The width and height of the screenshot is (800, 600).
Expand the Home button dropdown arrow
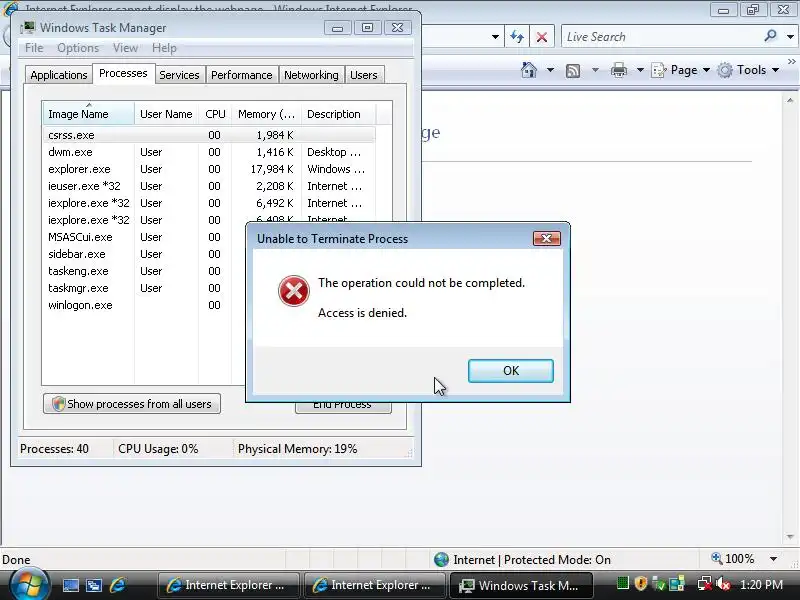click(x=550, y=70)
